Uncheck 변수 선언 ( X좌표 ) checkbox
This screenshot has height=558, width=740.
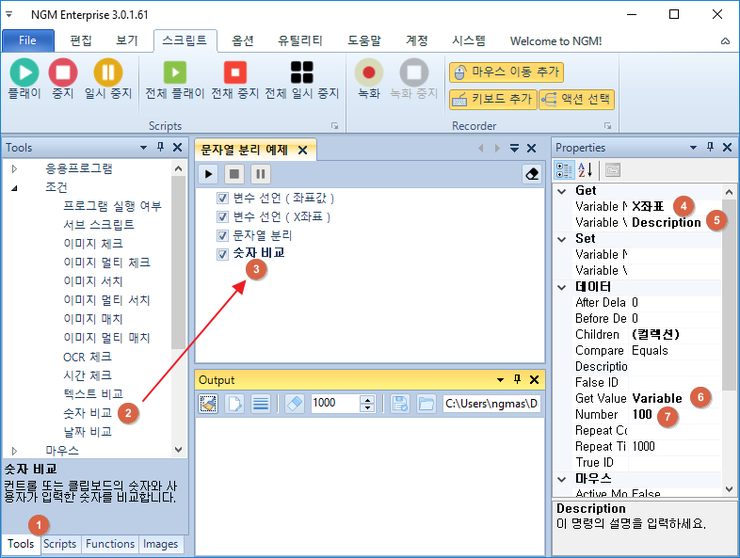click(x=222, y=217)
